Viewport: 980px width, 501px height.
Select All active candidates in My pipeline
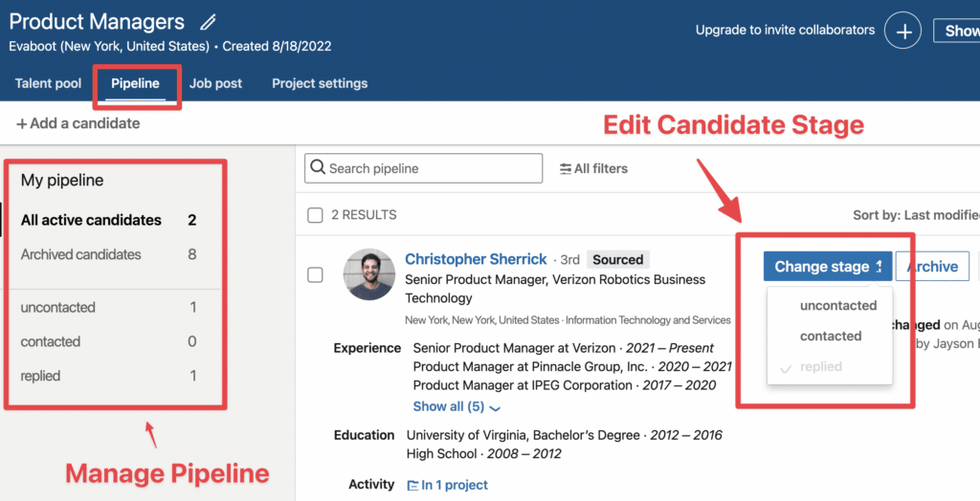108,221
